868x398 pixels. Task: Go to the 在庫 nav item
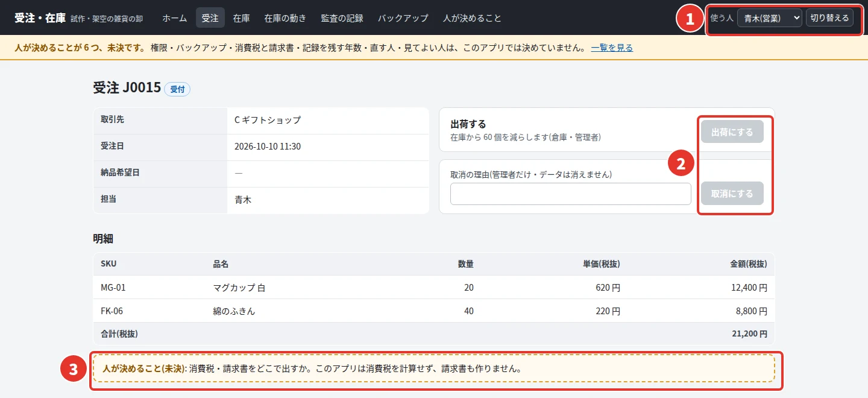coord(242,18)
